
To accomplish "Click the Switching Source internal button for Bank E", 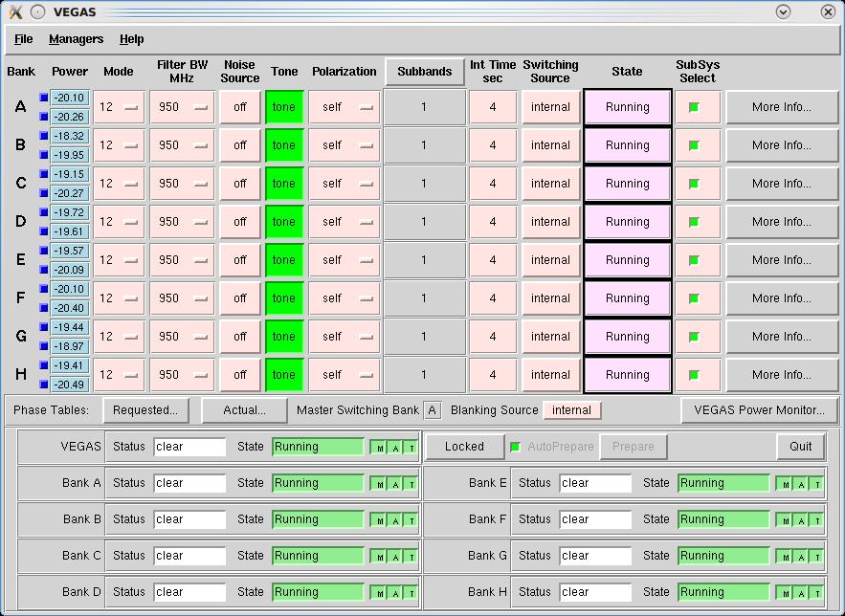I will pyautogui.click(x=551, y=260).
